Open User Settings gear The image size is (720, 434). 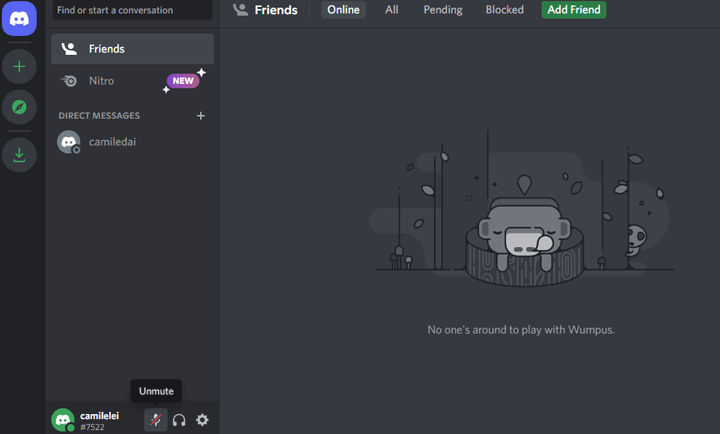(202, 420)
